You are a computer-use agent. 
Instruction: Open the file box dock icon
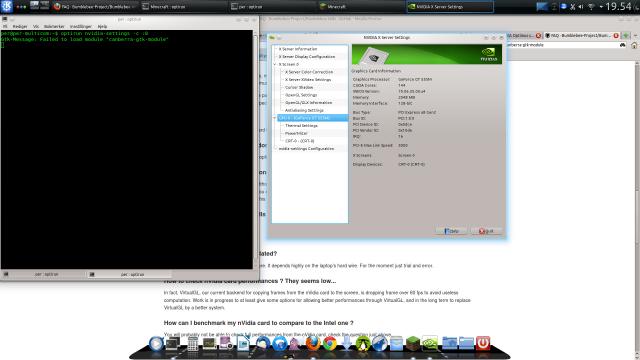[396, 344]
